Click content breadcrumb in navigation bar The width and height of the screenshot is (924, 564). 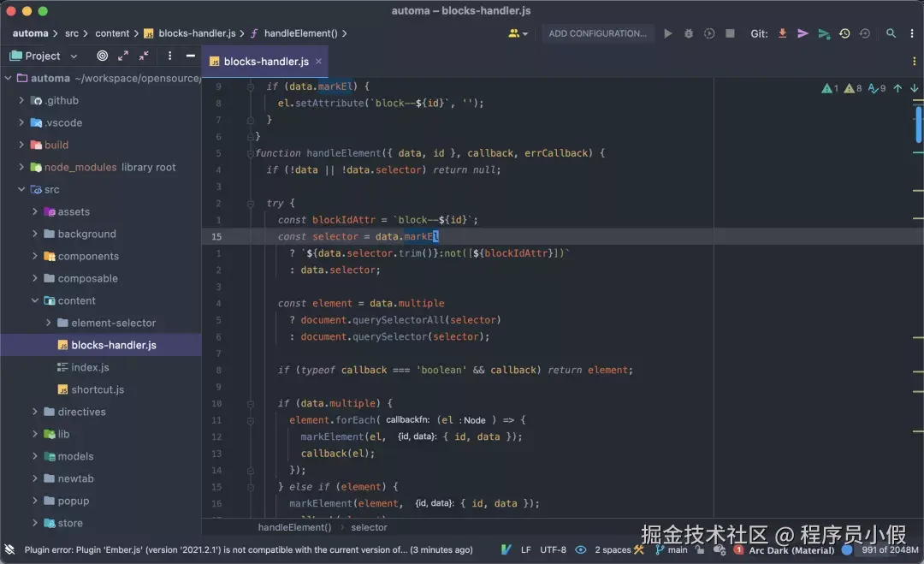pyautogui.click(x=112, y=33)
